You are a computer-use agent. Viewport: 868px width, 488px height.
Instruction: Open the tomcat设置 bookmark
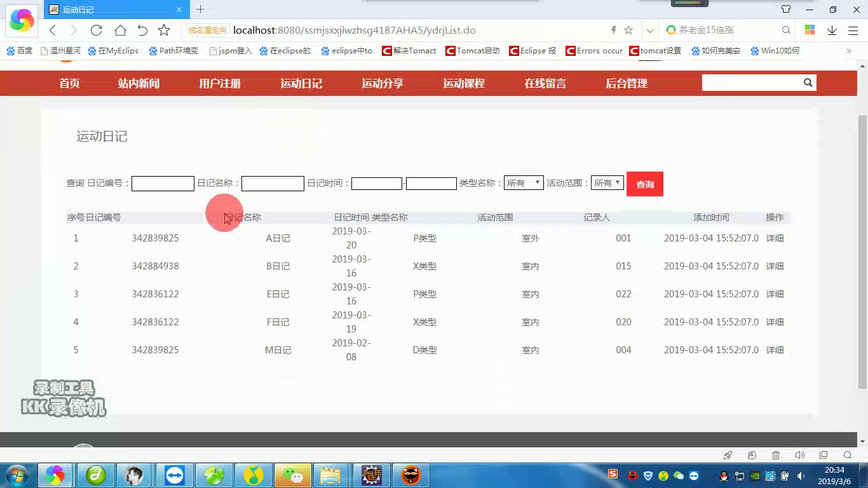[x=655, y=51]
